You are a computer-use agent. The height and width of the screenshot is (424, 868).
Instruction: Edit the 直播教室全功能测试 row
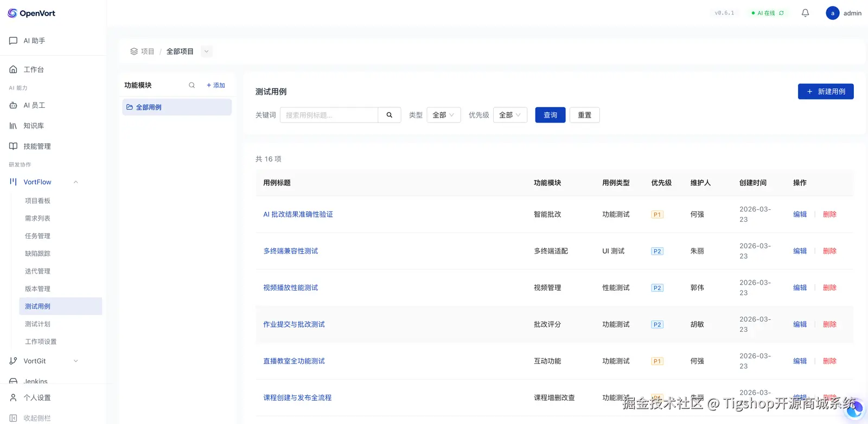(x=800, y=361)
